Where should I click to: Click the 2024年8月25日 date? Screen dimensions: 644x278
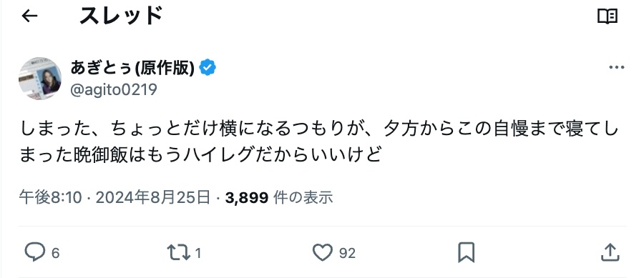(153, 198)
